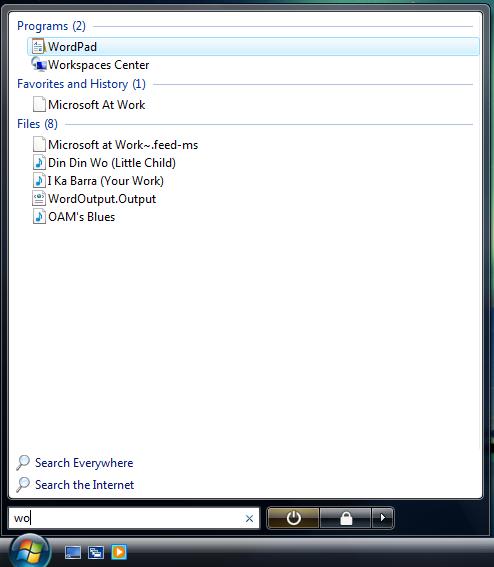
Task: Lock the computer with the padlock button
Action: point(346,518)
